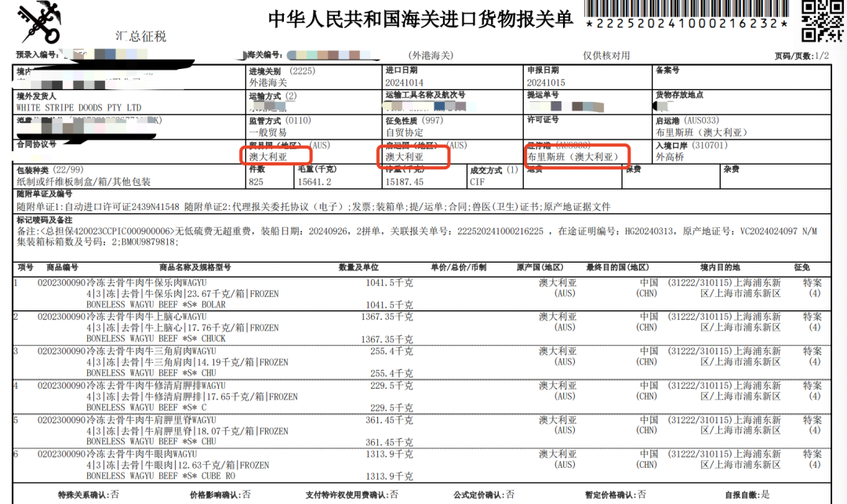Viewport: 847px width, 504px height.
Task: Click the 最终目的国(地区) column header
Action: 617,267
